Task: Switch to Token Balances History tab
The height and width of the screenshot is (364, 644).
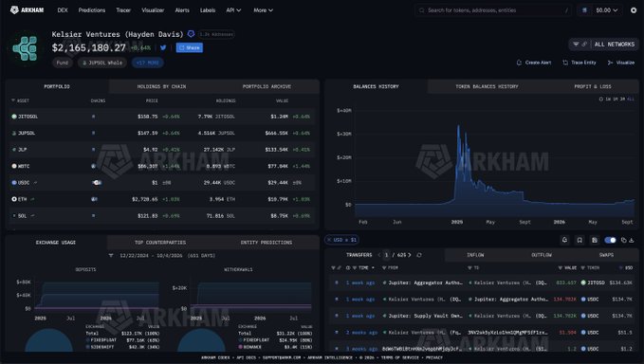Action: (487, 86)
